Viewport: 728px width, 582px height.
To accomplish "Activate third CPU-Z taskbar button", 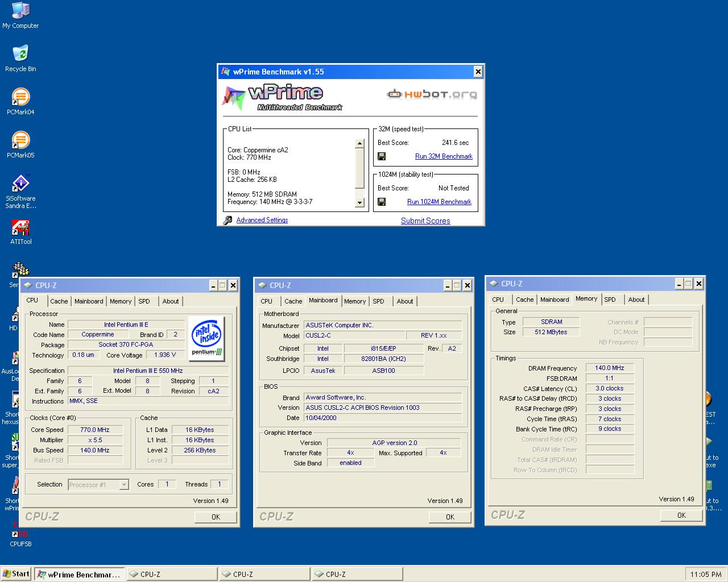I will (357, 574).
